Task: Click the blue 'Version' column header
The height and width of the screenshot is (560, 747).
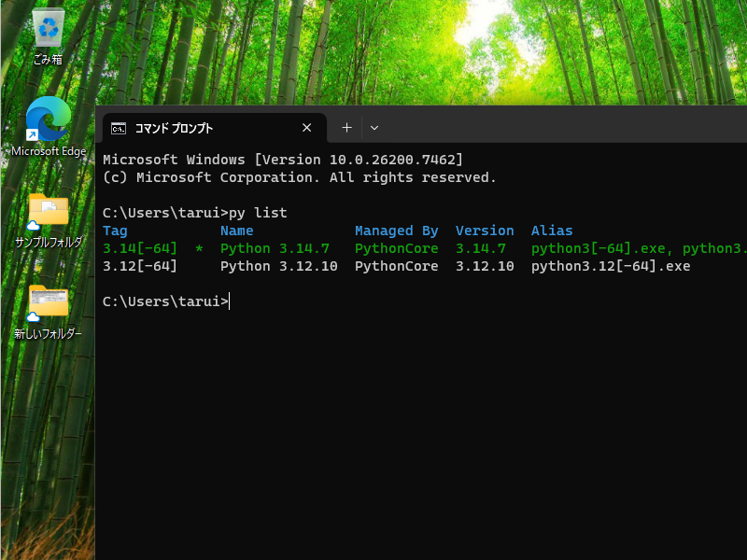Action: (485, 231)
